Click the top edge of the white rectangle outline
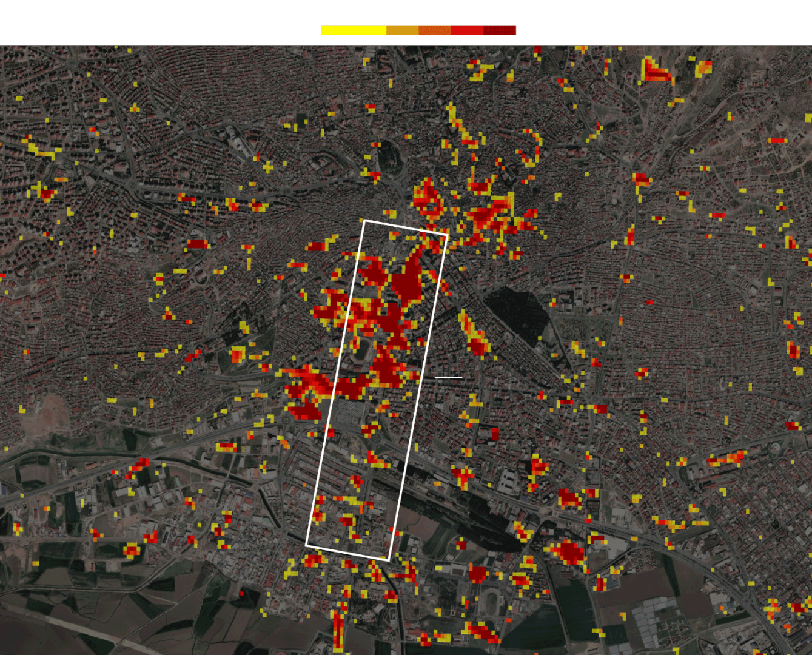The height and width of the screenshot is (655, 812). pyautogui.click(x=405, y=227)
